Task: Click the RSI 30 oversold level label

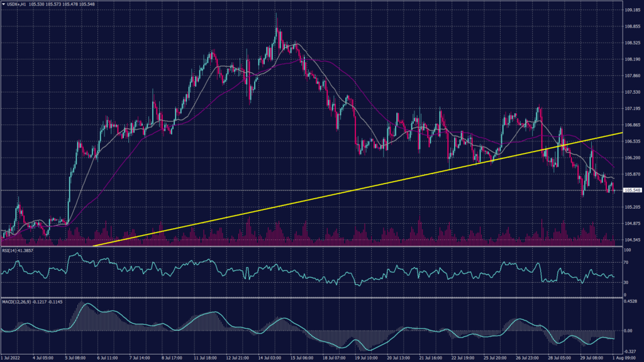Action: [626, 282]
